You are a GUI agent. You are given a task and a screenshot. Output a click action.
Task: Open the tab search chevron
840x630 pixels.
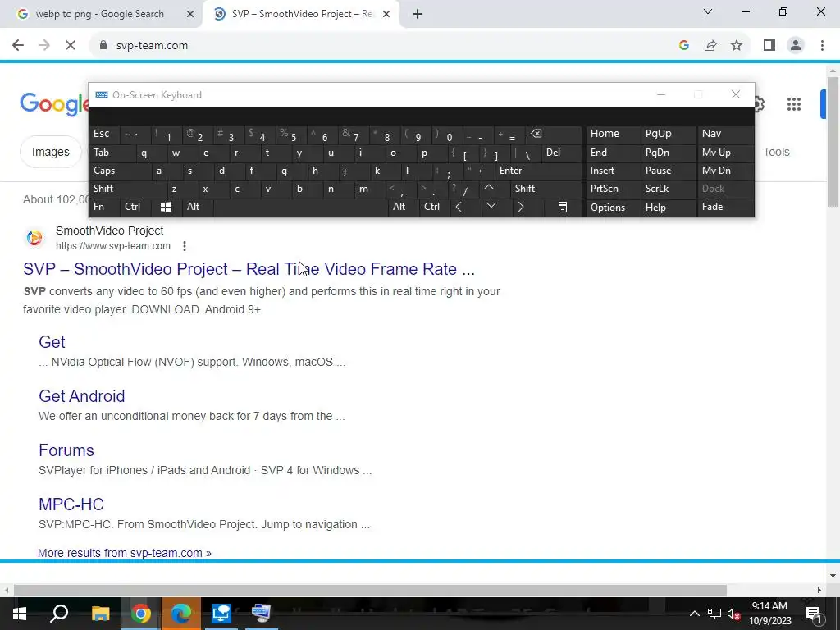coord(708,11)
